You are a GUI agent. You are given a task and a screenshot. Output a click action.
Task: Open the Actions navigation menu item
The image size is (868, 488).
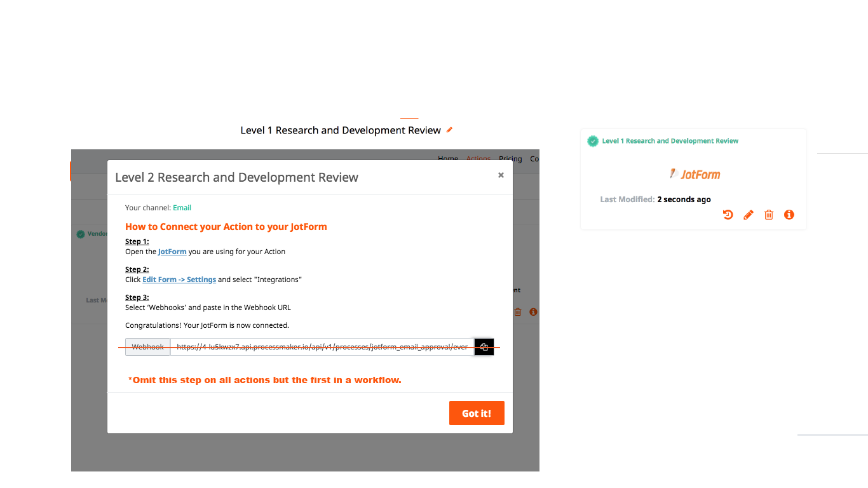click(478, 159)
